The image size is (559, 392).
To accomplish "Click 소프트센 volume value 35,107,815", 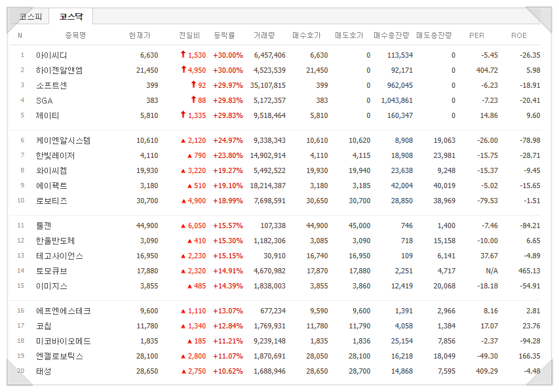I will [268, 85].
